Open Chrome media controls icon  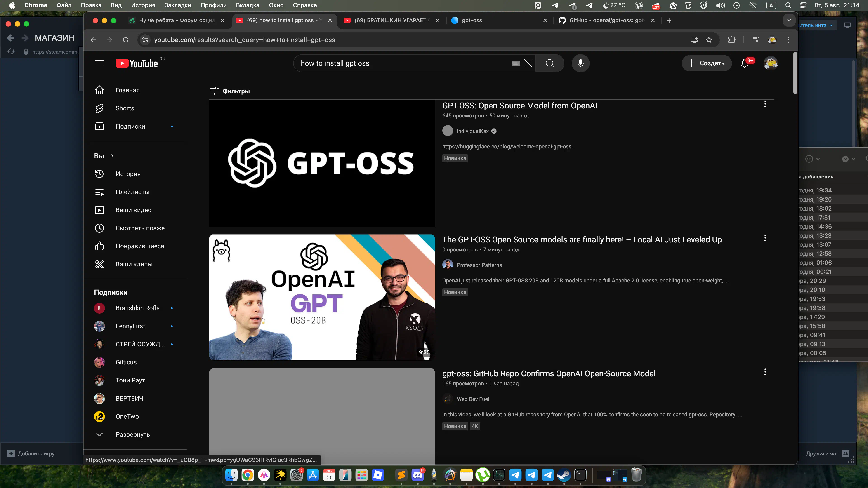[x=756, y=40]
